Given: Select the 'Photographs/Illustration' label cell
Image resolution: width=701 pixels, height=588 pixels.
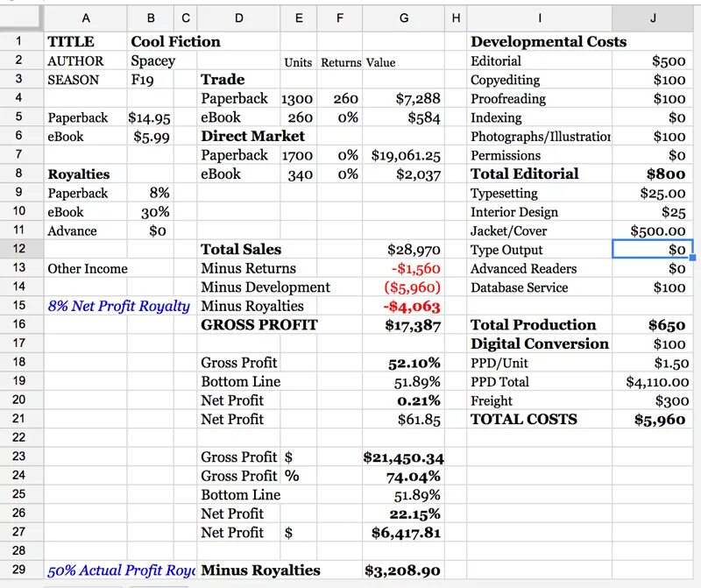Looking at the screenshot, I should pos(540,137).
